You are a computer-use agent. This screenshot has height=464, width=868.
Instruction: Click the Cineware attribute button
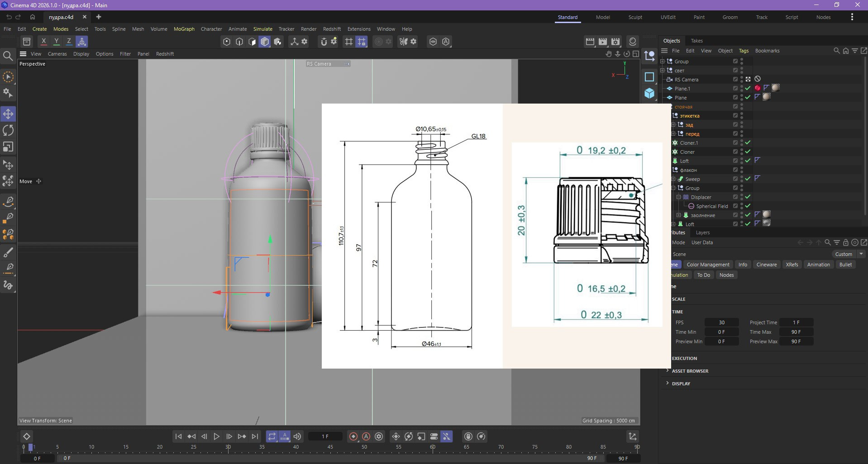[x=766, y=265]
